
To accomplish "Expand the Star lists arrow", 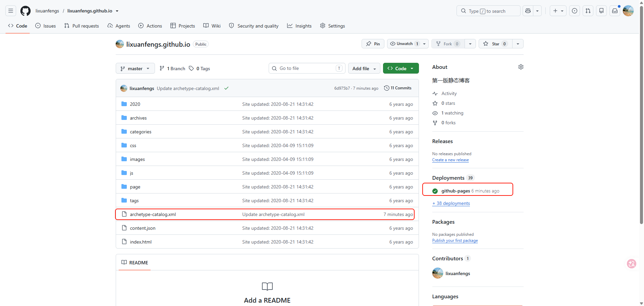I will [518, 44].
